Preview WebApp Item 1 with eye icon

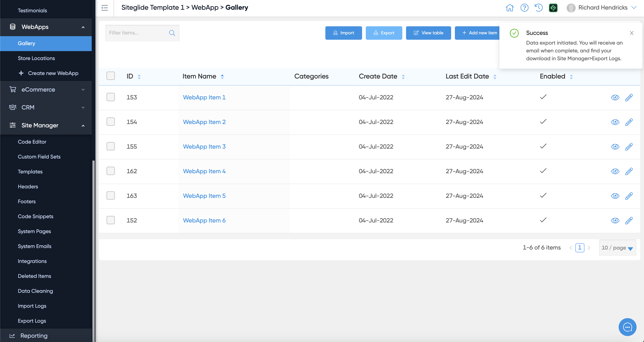click(615, 97)
